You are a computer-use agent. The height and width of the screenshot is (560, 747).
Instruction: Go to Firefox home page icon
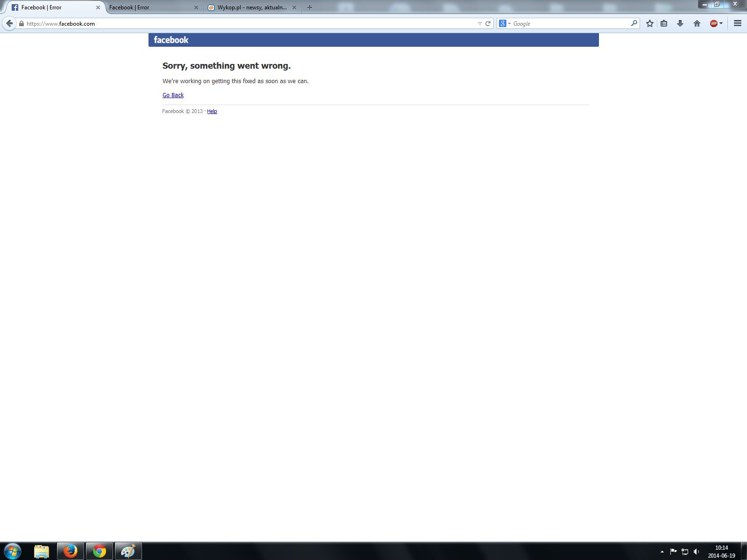point(697,23)
